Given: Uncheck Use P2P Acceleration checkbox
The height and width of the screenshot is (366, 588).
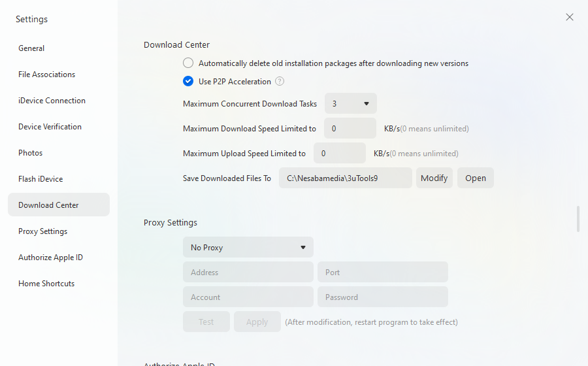Looking at the screenshot, I should point(188,82).
